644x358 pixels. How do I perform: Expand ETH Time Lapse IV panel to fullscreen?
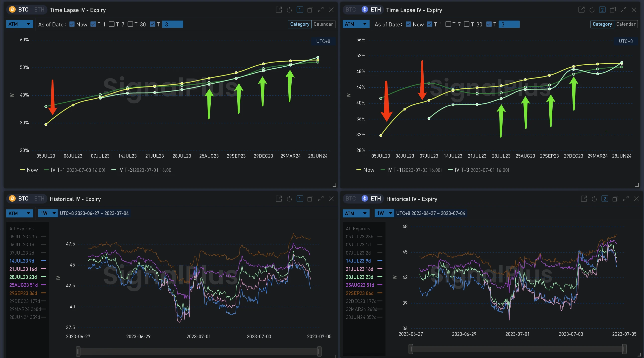(x=623, y=10)
